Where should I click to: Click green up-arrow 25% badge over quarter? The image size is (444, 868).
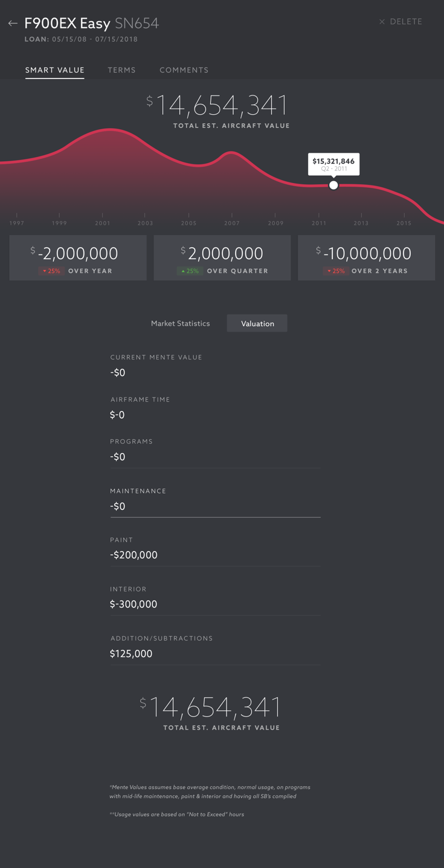(190, 271)
